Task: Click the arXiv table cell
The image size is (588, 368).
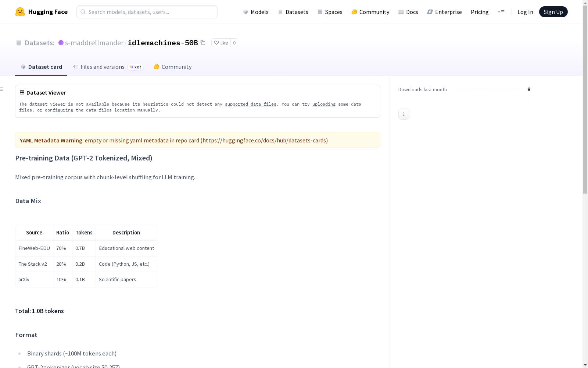Action: pos(34,279)
